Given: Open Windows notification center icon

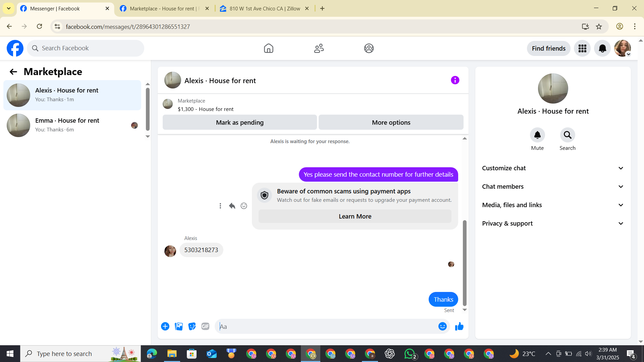Looking at the screenshot, I should (631, 354).
